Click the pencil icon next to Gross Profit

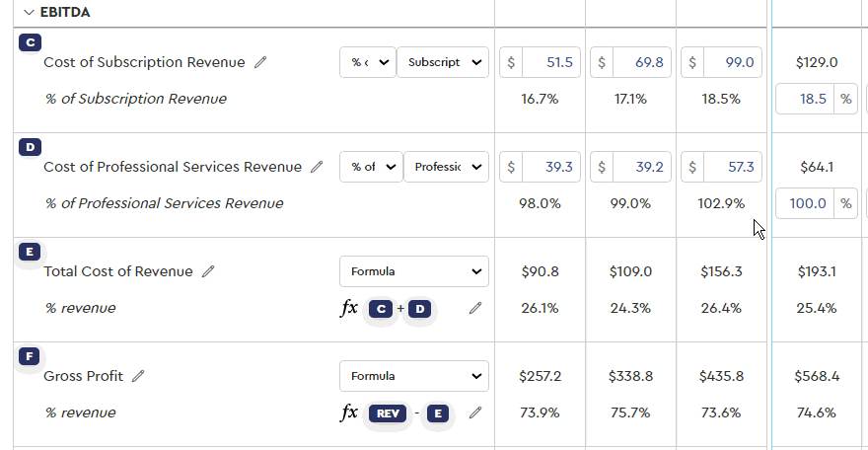[x=138, y=376]
